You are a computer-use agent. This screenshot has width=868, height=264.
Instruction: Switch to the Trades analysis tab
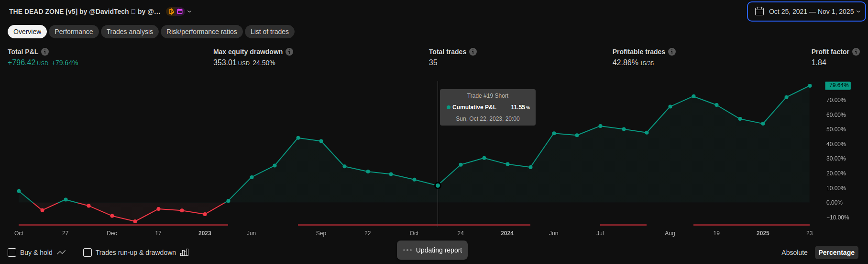130,32
